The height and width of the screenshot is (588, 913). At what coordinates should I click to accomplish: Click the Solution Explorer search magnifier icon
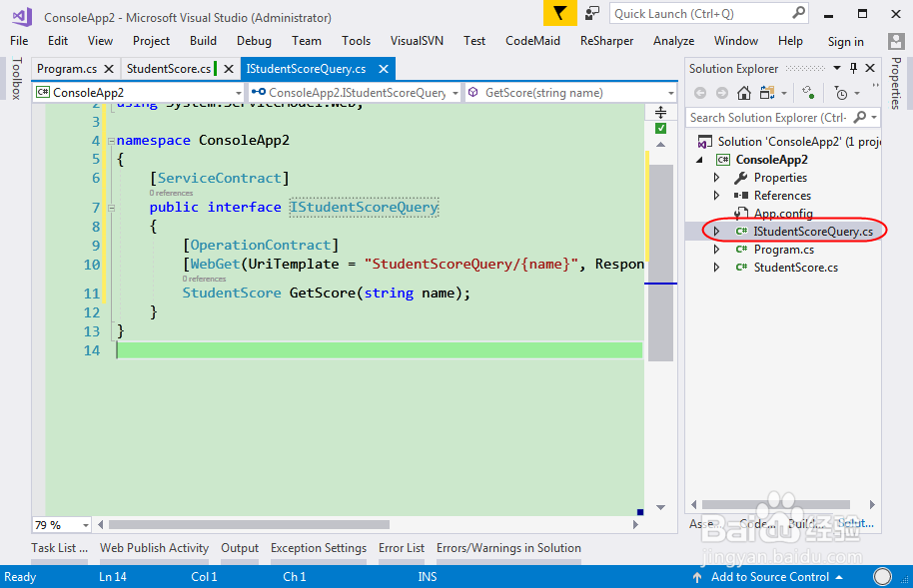(859, 117)
